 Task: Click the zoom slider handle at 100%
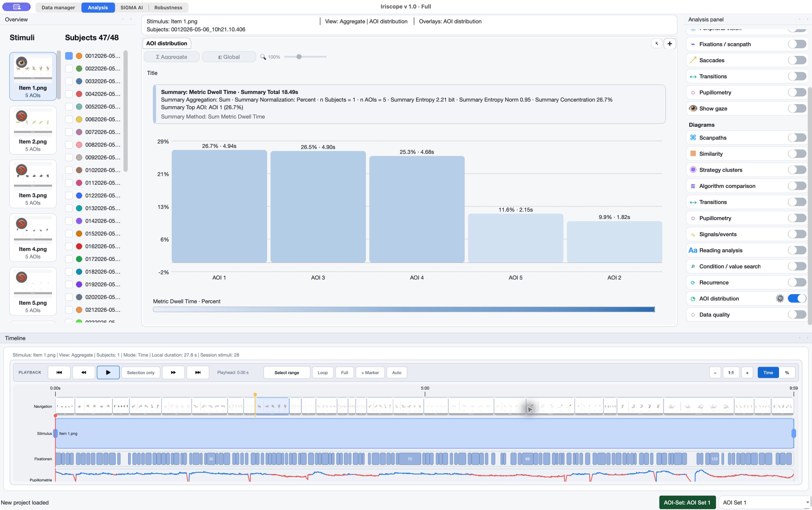pos(299,57)
